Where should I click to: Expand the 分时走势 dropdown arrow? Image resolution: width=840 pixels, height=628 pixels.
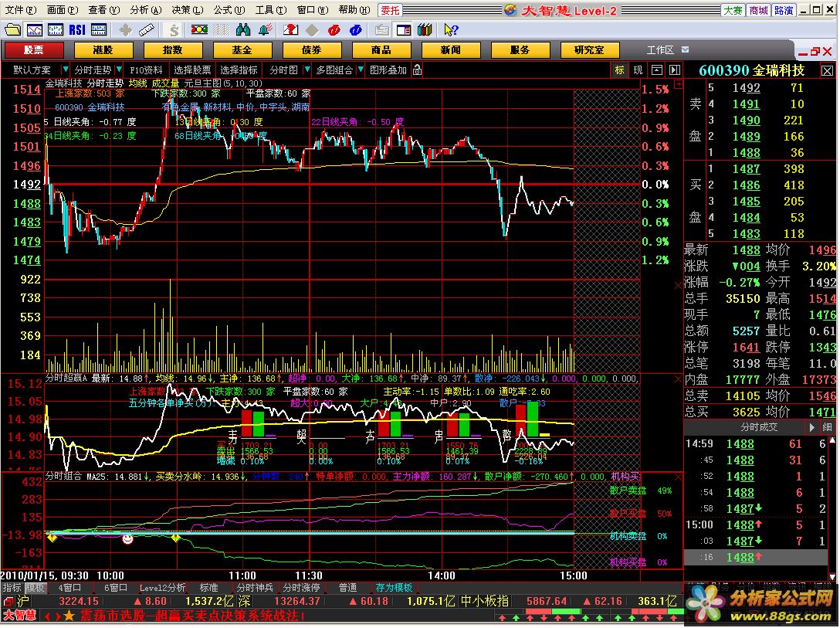(x=118, y=70)
